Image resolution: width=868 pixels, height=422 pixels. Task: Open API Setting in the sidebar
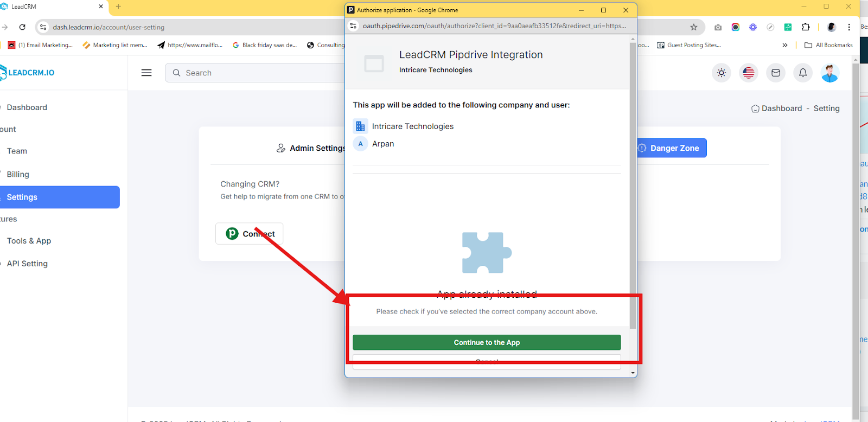(27, 264)
